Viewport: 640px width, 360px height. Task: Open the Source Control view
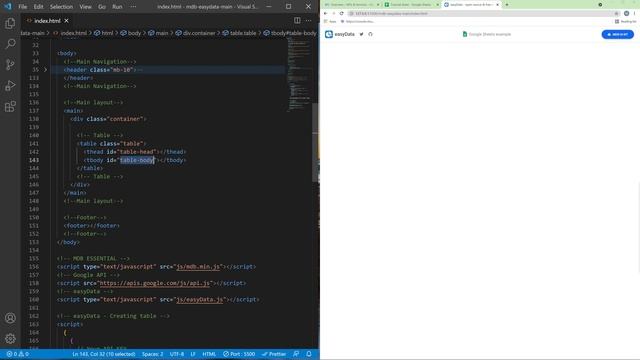coord(10,64)
